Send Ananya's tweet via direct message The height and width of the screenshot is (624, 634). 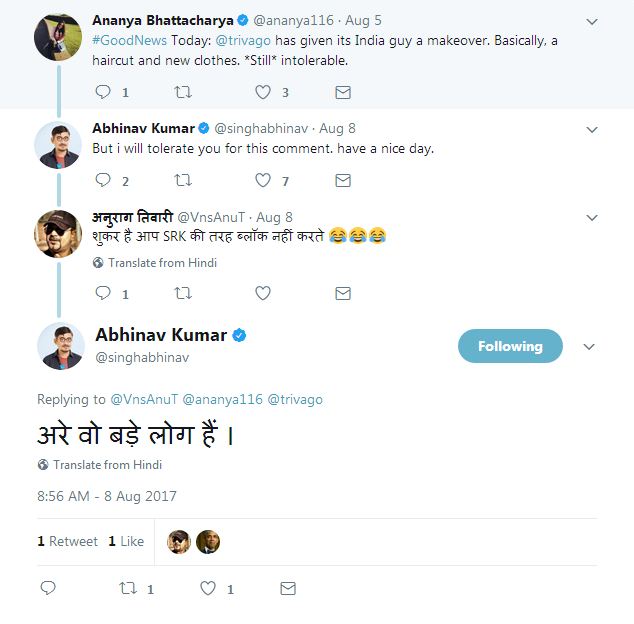[343, 92]
